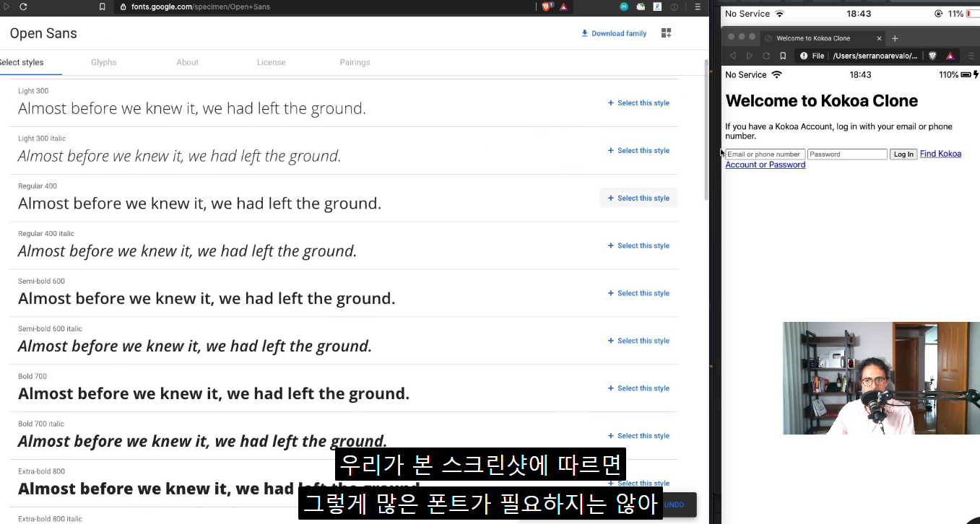View selected families grid icon

coord(666,33)
